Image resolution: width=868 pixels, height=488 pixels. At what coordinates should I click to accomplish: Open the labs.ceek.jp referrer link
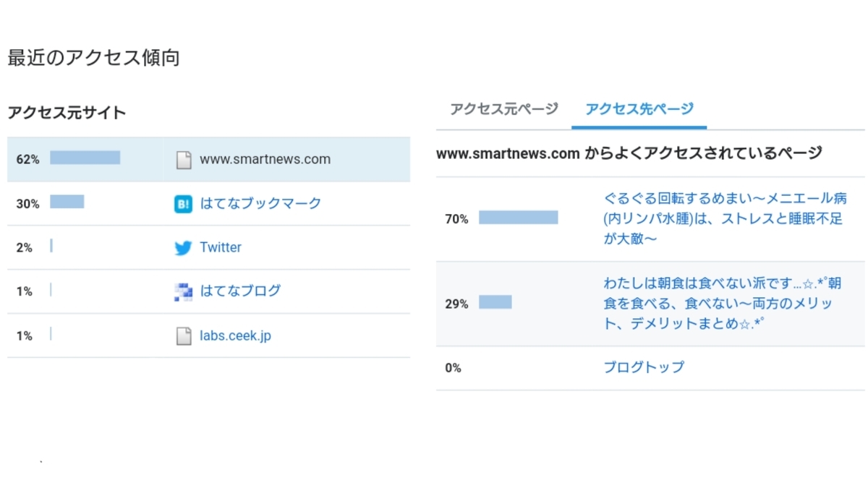[x=237, y=335]
